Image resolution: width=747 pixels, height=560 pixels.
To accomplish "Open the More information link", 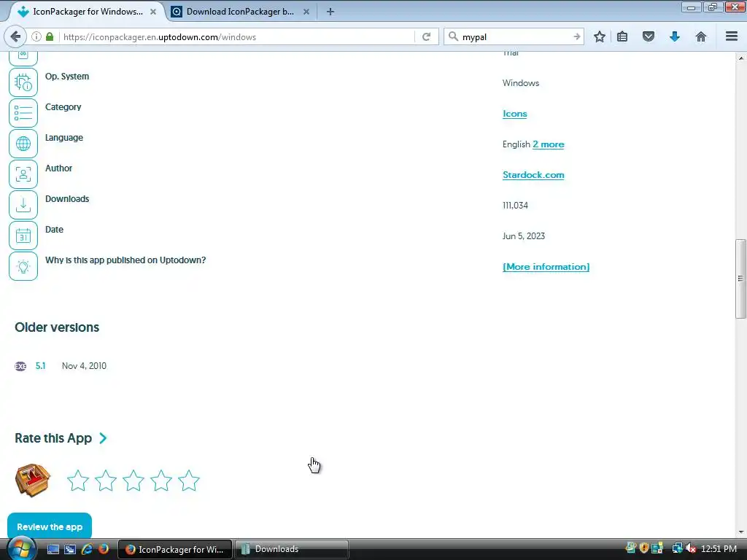I will pyautogui.click(x=546, y=267).
